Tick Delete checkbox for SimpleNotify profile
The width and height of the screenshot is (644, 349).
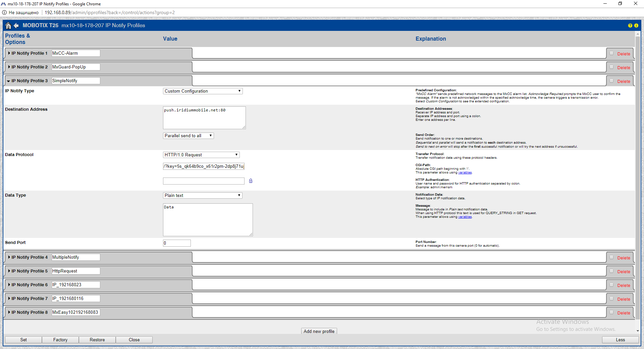pos(611,81)
